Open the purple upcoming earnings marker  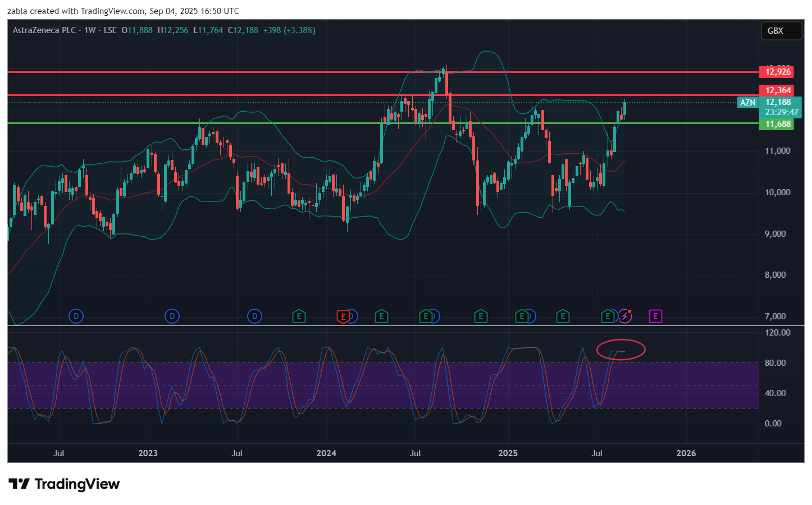tap(655, 316)
